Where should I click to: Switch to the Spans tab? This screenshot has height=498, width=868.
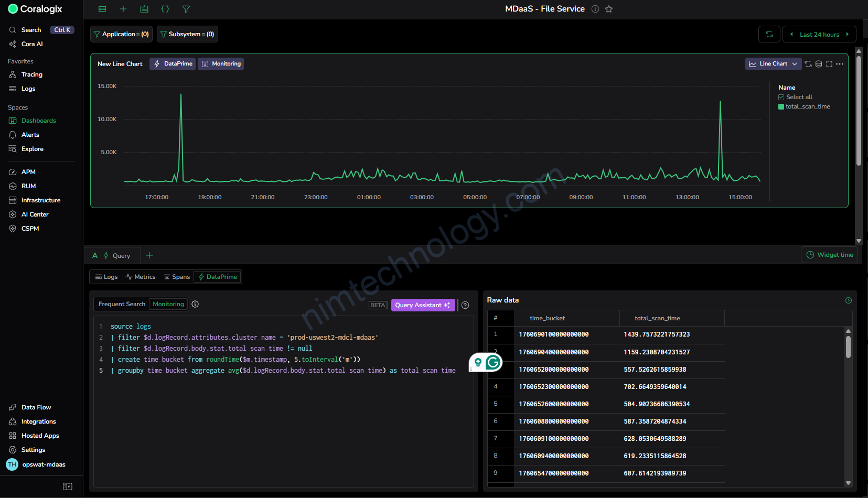[x=177, y=277]
